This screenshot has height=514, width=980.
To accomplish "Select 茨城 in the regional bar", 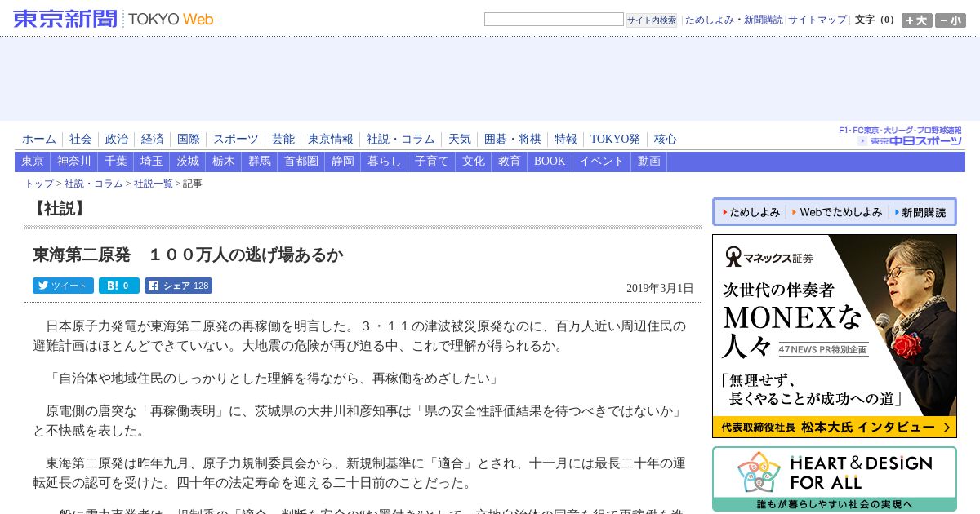I will (x=188, y=162).
